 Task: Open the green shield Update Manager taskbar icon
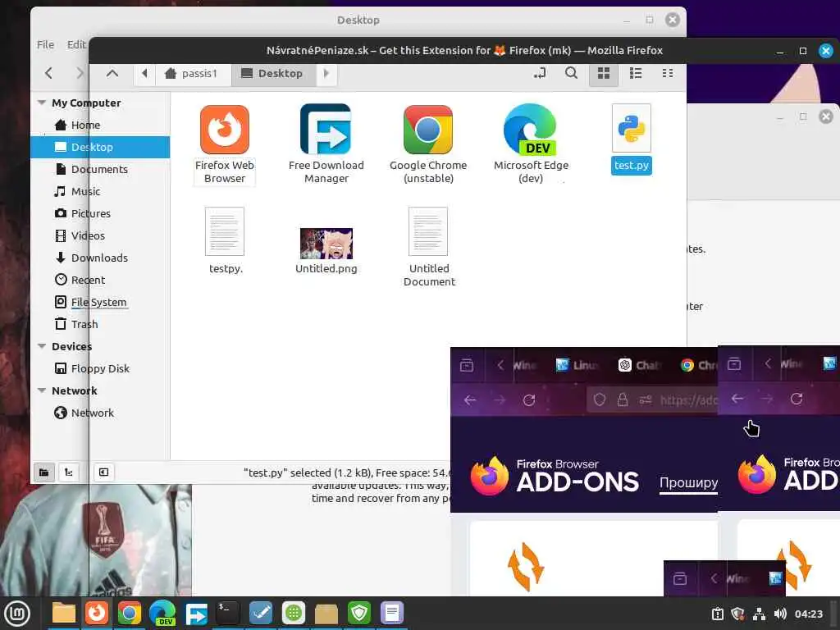click(x=359, y=613)
